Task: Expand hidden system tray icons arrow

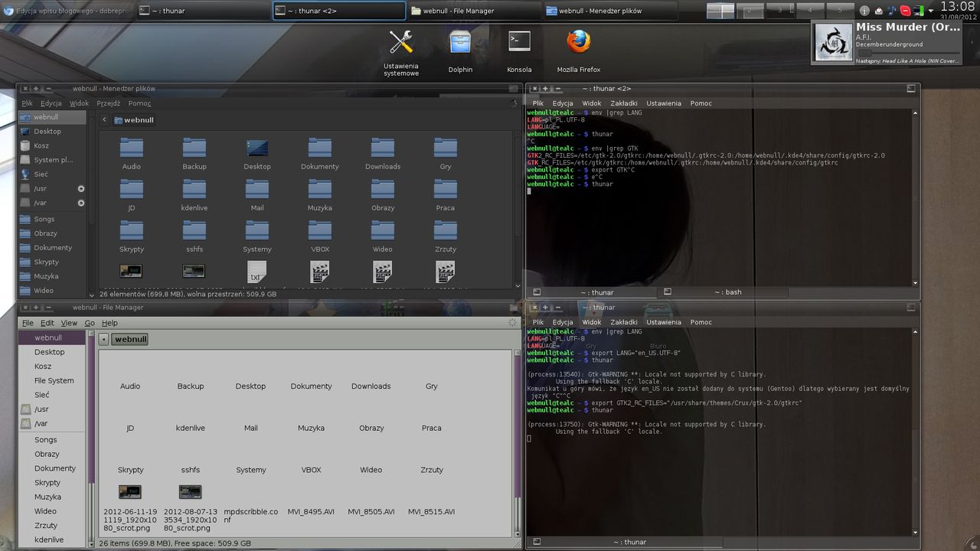Action: [x=930, y=11]
